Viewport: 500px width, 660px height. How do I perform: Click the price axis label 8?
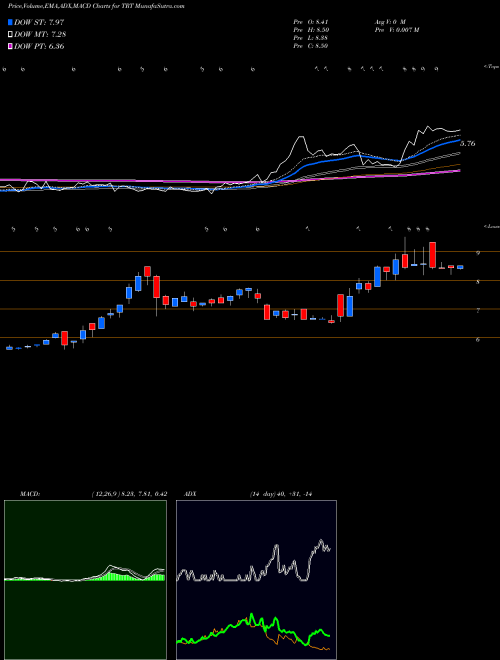(x=478, y=282)
